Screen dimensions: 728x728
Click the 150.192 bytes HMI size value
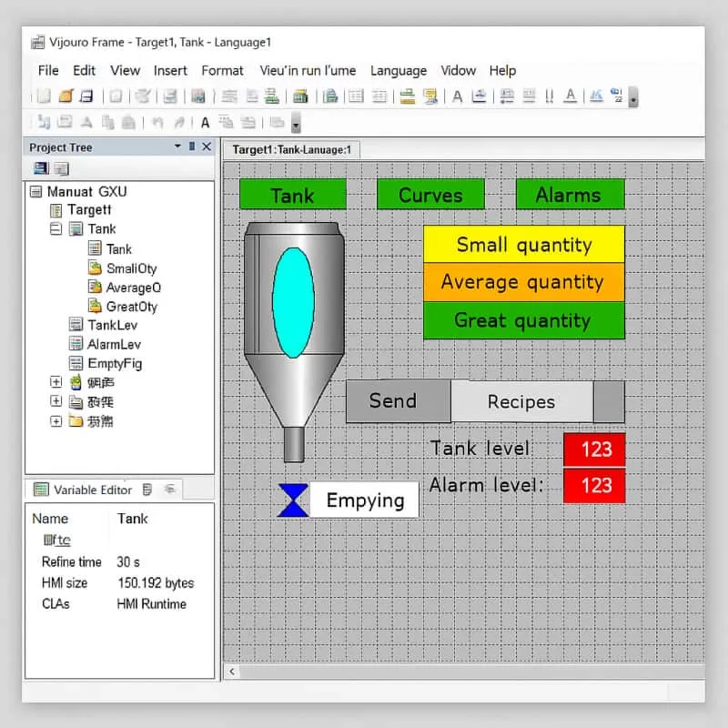coord(156,582)
